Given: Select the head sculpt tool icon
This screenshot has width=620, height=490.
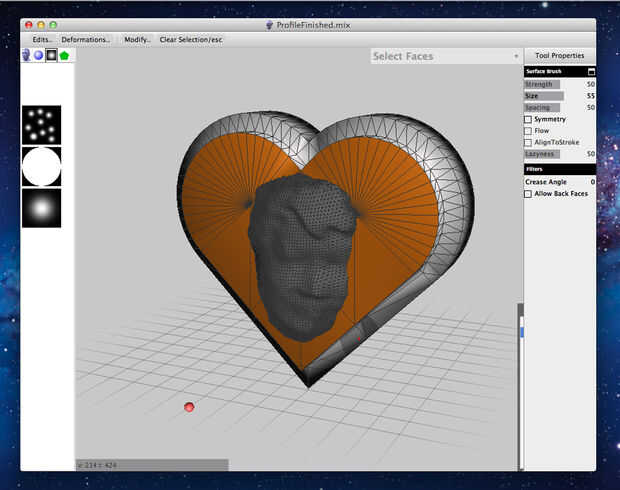Looking at the screenshot, I should [26, 55].
